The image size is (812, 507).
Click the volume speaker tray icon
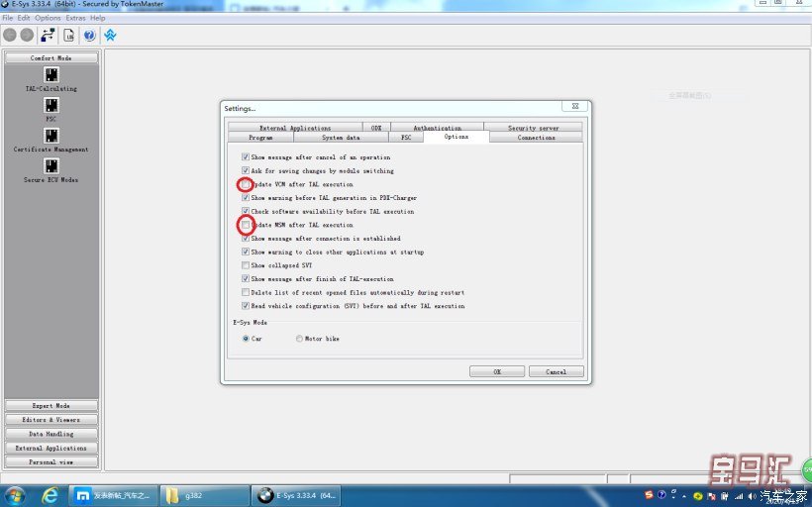point(752,496)
